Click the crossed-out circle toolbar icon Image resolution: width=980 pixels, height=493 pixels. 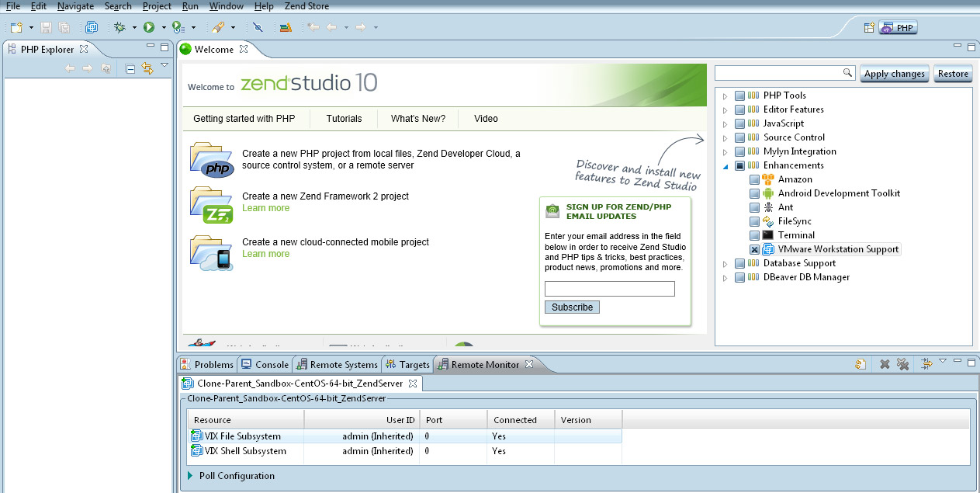258,27
